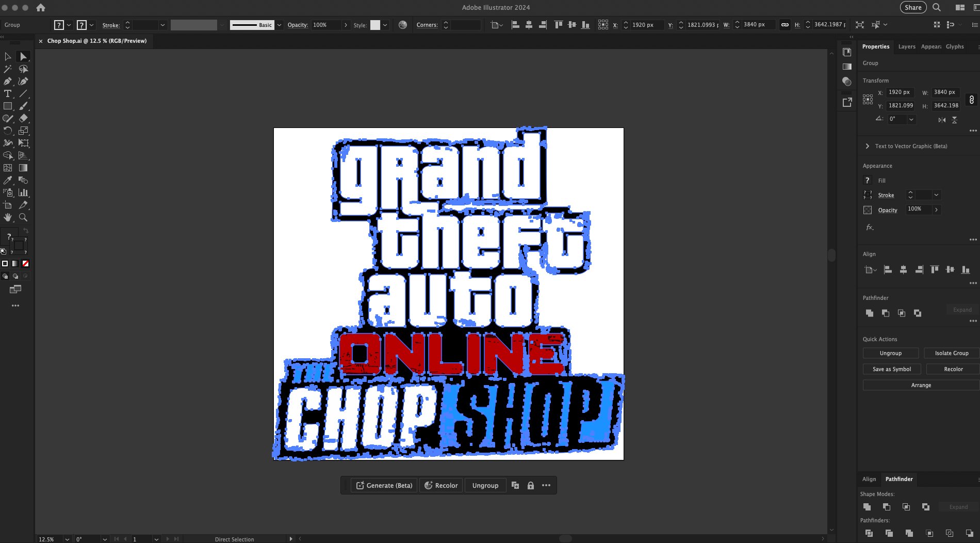Switch to Draw Normal mode

pyautogui.click(x=5, y=276)
